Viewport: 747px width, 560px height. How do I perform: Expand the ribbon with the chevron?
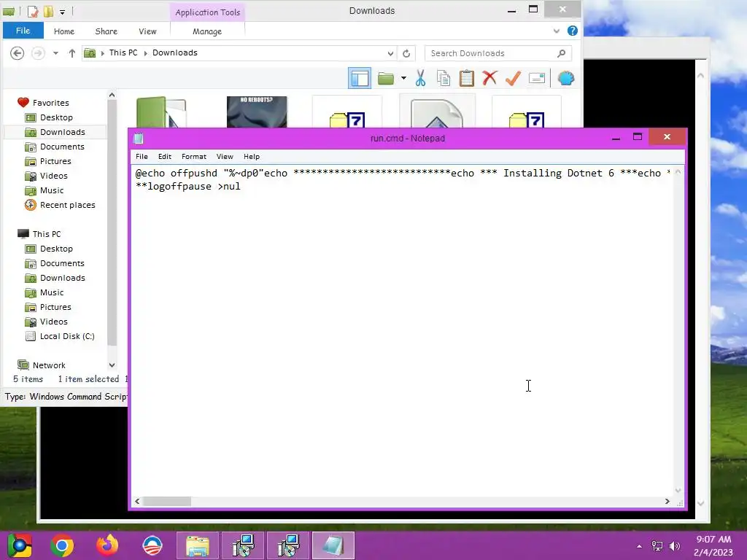click(557, 31)
